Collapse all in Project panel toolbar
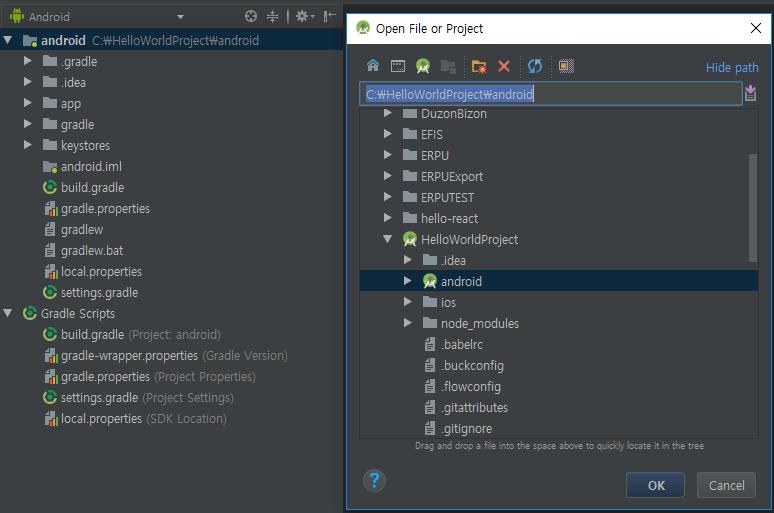 [x=272, y=16]
